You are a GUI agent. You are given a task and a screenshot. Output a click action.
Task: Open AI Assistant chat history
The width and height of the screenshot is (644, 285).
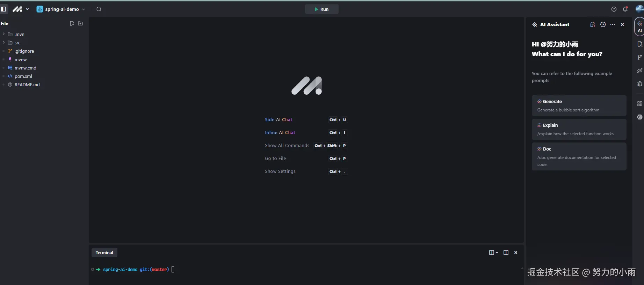point(603,24)
